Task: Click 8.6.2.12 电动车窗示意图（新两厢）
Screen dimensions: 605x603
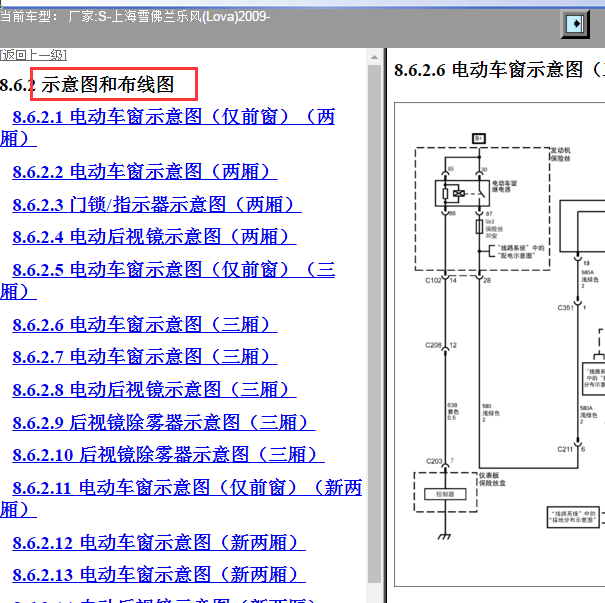Action: click(158, 543)
